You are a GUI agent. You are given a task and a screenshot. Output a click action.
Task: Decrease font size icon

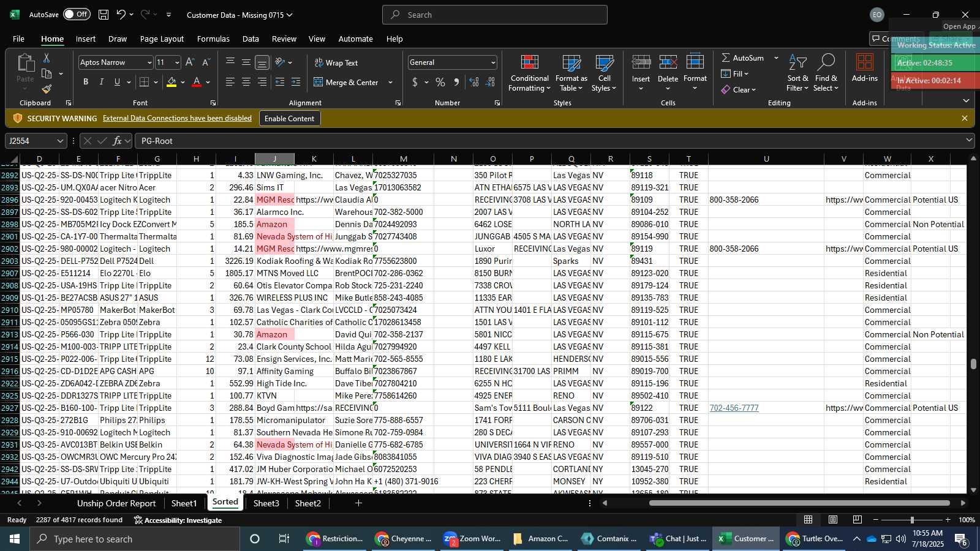[206, 62]
